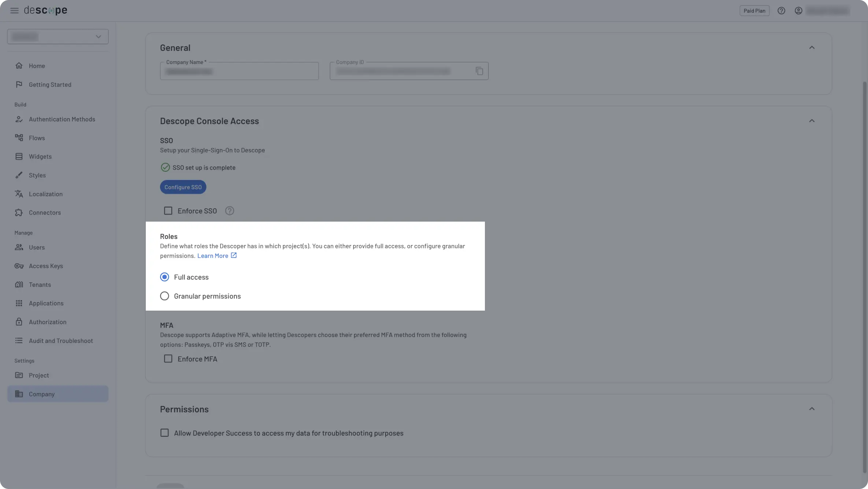The width and height of the screenshot is (868, 489).
Task: Select the Flows icon in sidebar
Action: pyautogui.click(x=19, y=138)
